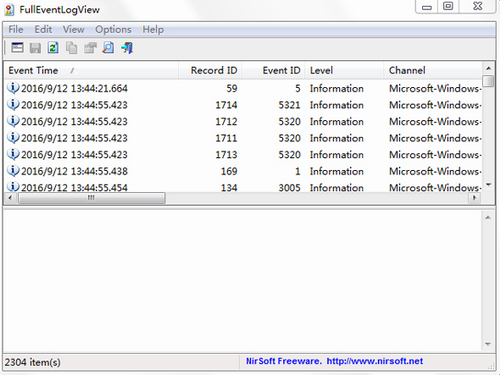Select the row at 2016/9/12 13:44:55.438
Viewport: 500px width, 375px height.
click(x=243, y=171)
